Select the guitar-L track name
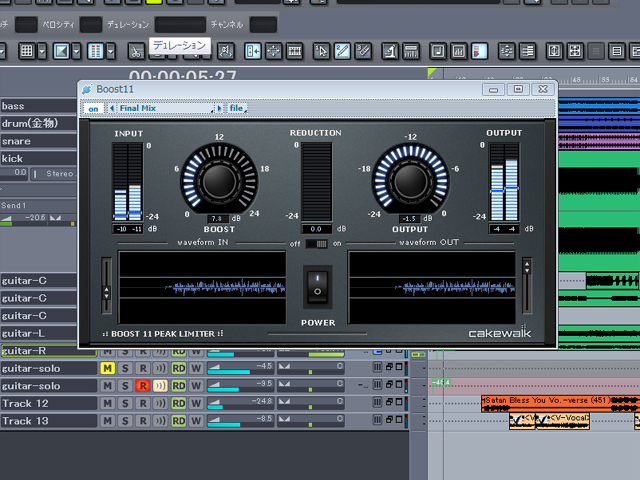 coord(38,333)
